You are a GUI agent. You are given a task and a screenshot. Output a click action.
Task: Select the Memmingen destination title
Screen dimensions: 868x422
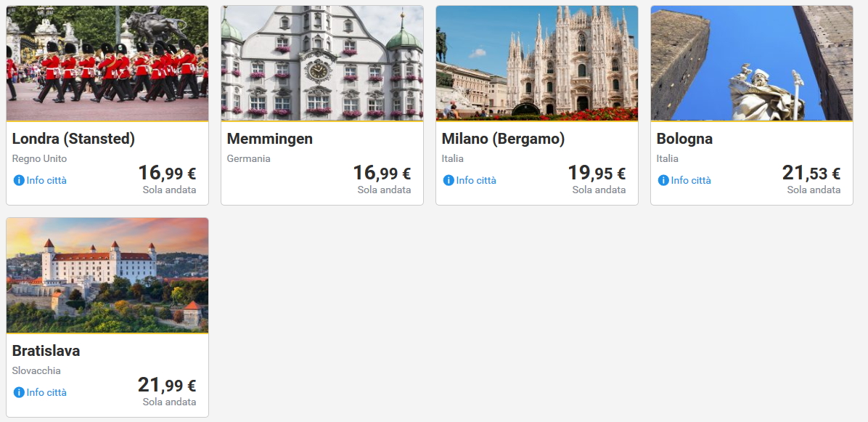tap(270, 139)
